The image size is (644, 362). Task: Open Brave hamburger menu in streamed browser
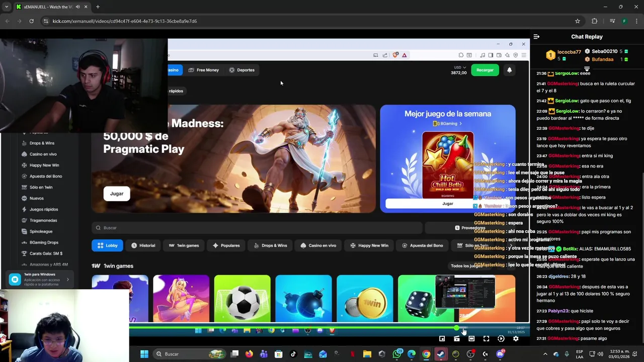pos(524,55)
